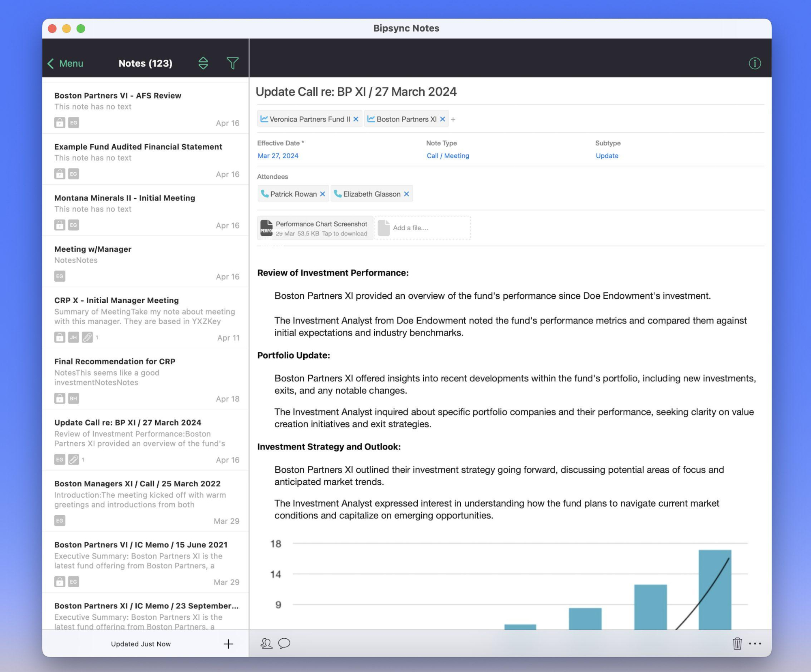Open Boston Partners VI / IC Memo / 15 June 2021

click(146, 563)
